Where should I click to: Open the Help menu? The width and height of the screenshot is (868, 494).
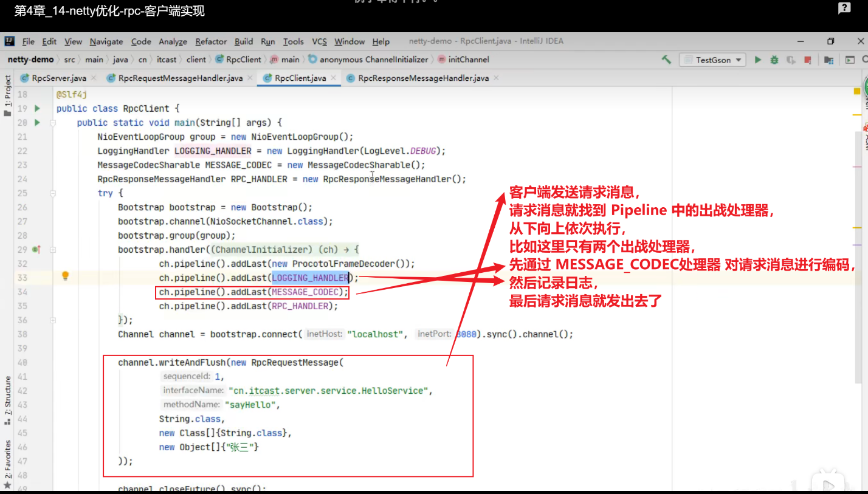(381, 41)
